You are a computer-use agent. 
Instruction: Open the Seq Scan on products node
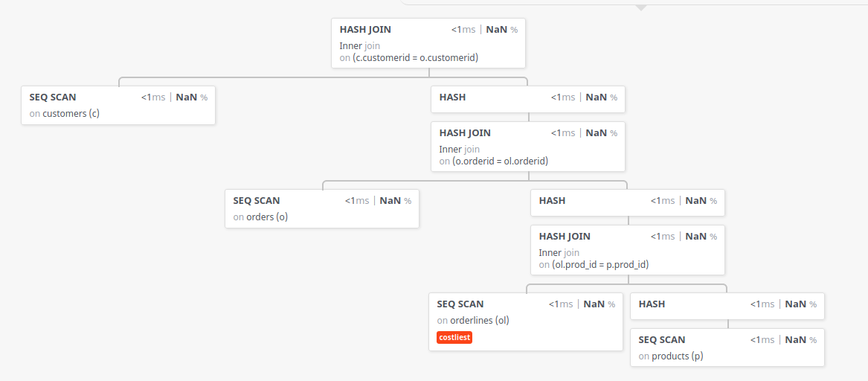(662, 340)
